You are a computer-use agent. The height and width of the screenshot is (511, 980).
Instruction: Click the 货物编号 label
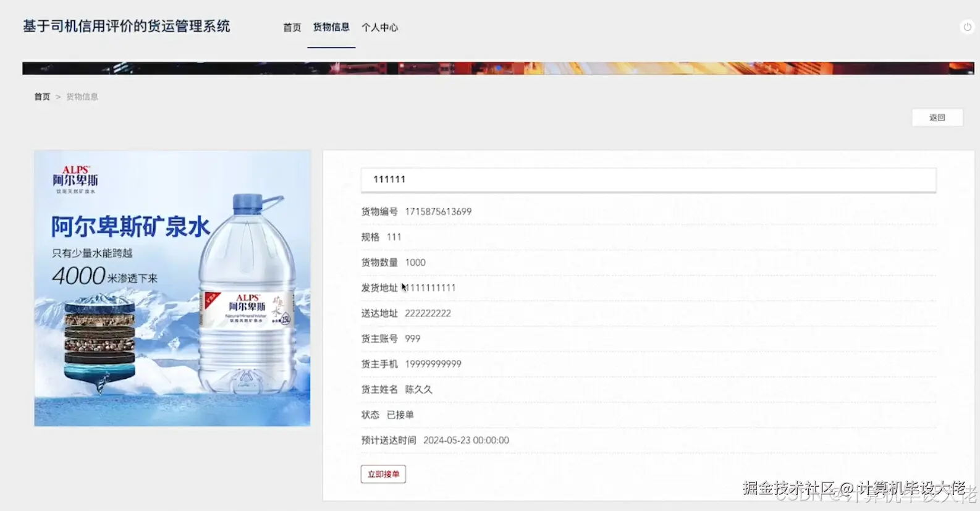[379, 211]
